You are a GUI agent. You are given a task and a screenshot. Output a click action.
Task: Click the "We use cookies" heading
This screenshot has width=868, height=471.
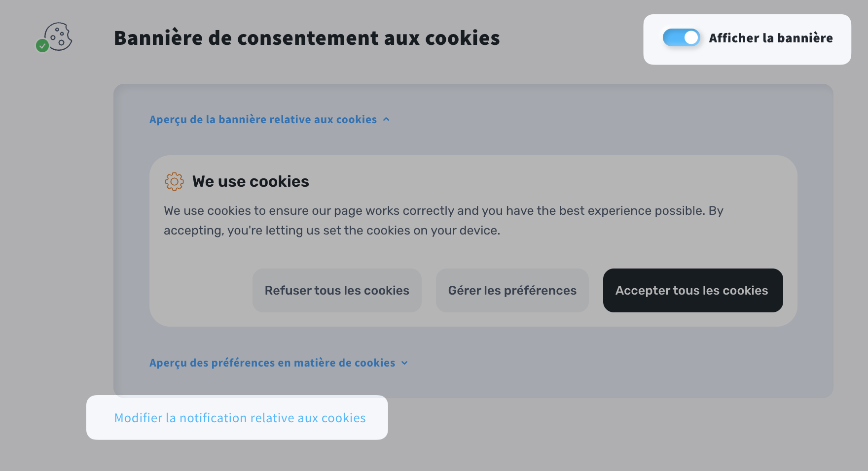click(251, 181)
